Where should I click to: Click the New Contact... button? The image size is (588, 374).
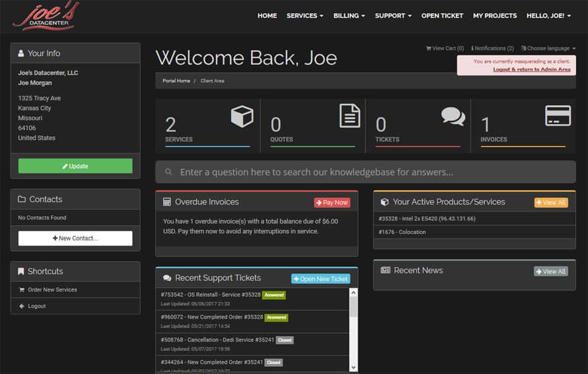pyautogui.click(x=75, y=238)
